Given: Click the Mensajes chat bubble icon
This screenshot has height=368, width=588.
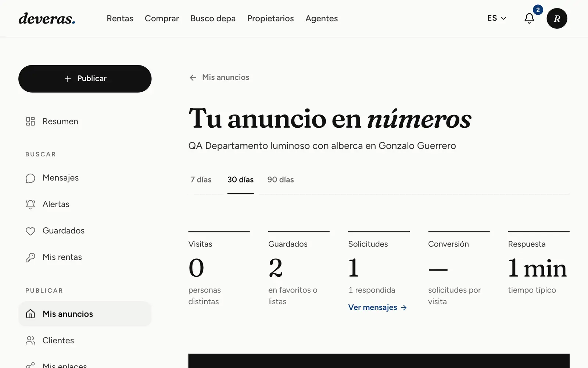Looking at the screenshot, I should point(31,178).
